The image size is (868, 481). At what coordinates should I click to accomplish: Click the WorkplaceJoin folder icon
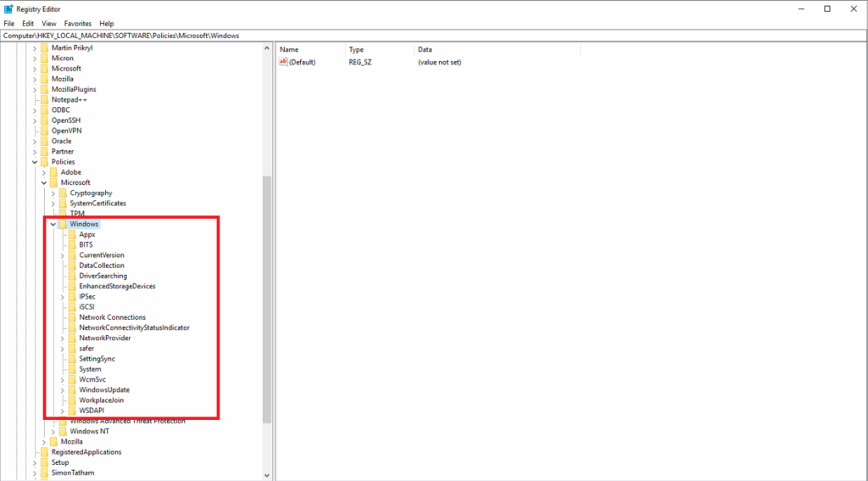[x=72, y=400]
